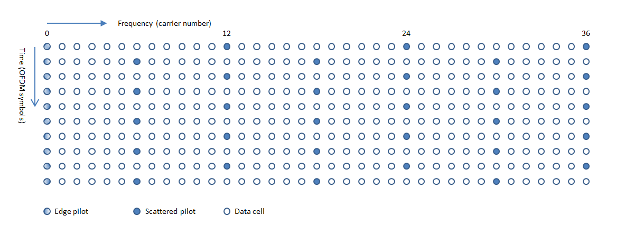
Task: Click the downward Time axis arrow
Action: 35,77
